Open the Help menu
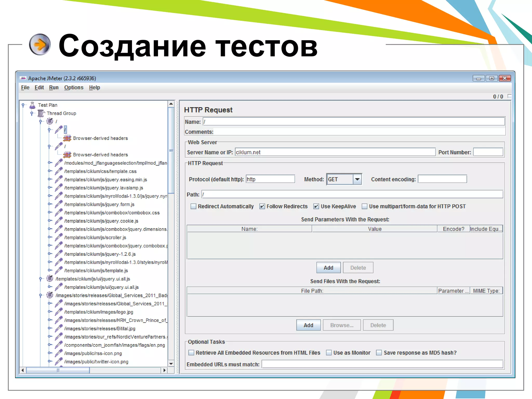This screenshot has width=532, height=399. (x=95, y=88)
